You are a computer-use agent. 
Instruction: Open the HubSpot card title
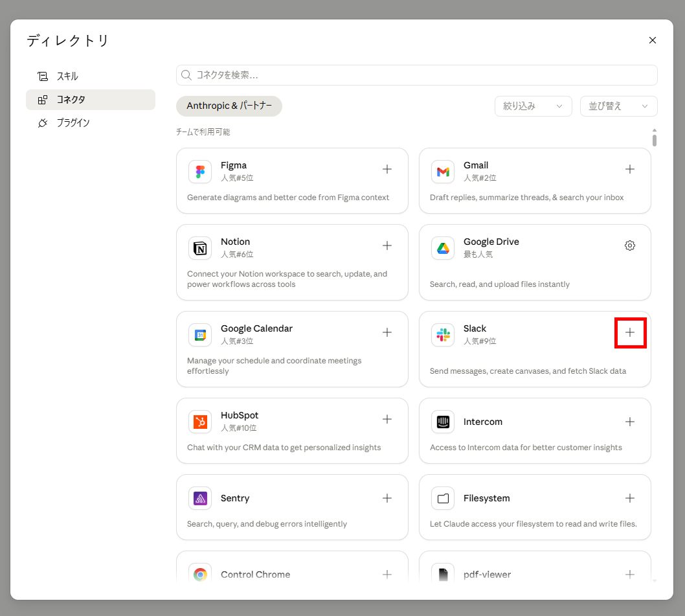point(240,415)
